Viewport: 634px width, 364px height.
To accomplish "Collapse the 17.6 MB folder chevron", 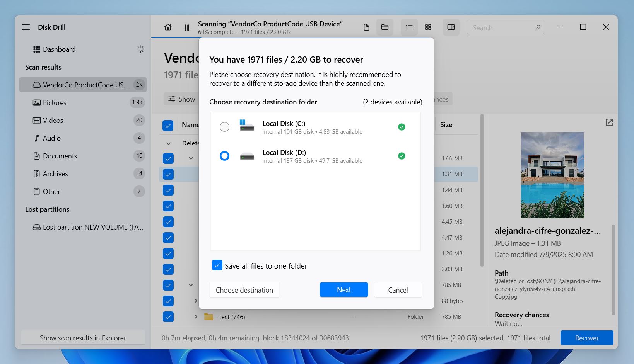I will pos(191,158).
